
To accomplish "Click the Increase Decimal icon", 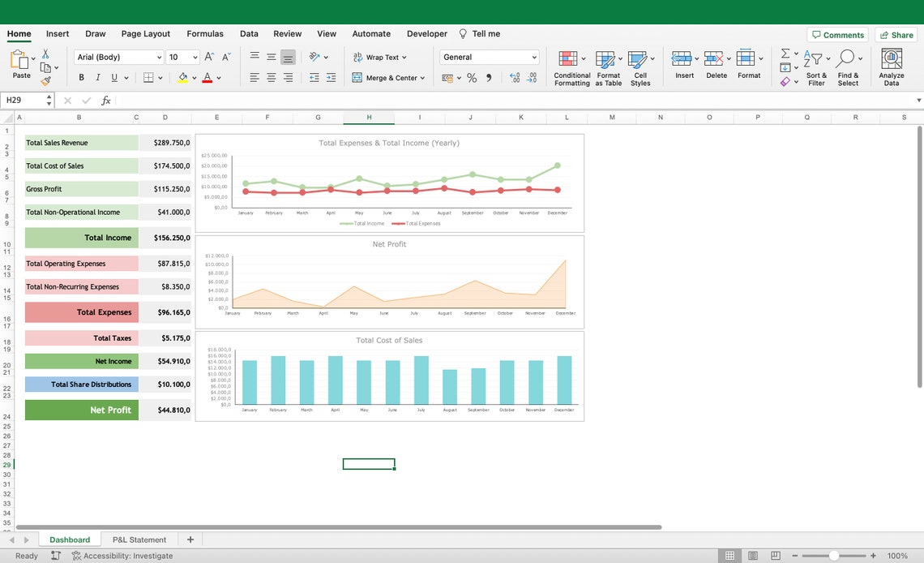I will point(515,77).
